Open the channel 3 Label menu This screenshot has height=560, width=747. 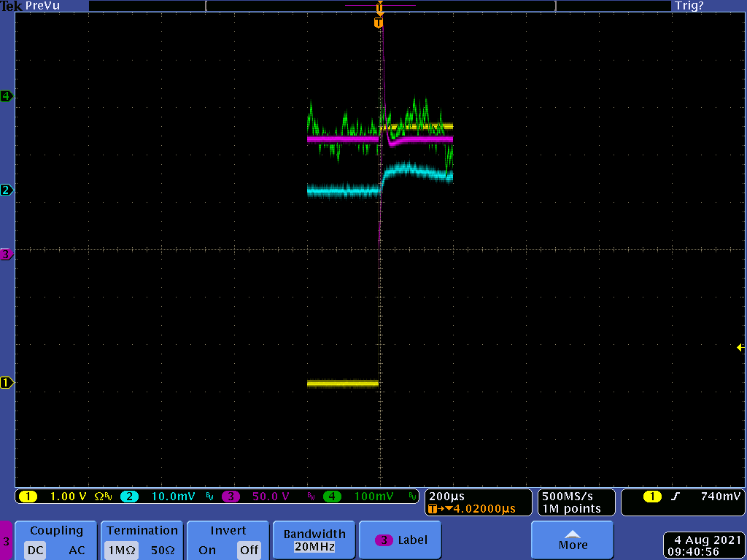tap(401, 540)
